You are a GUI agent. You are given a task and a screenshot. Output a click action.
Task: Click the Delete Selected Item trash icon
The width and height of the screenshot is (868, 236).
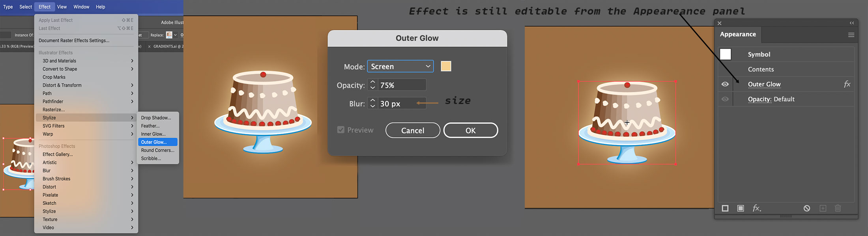(x=838, y=208)
